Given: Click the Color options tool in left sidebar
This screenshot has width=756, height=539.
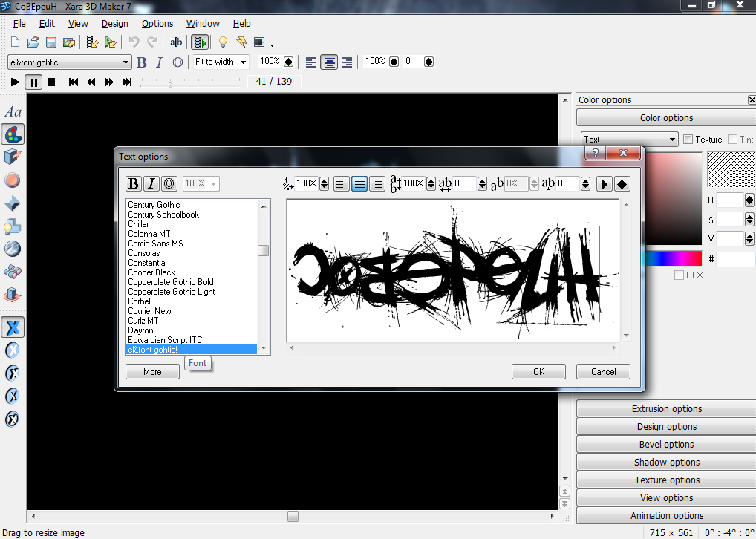Looking at the screenshot, I should (13, 134).
